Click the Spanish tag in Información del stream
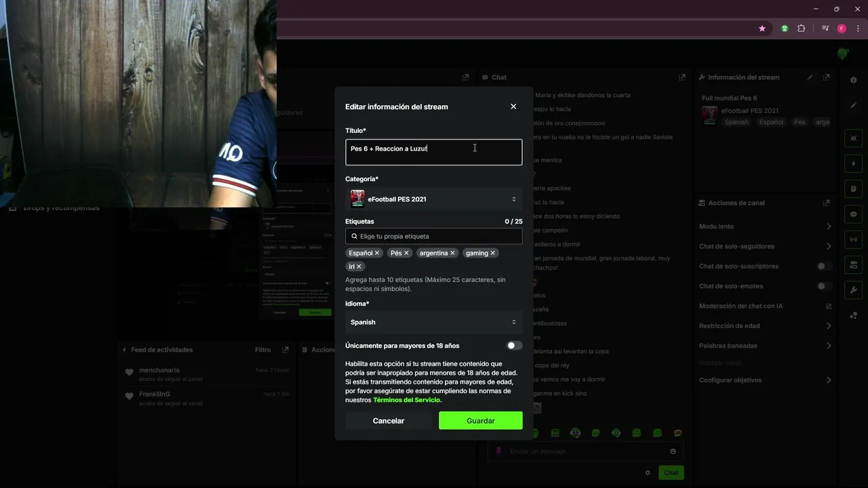Screen dimensions: 868x488 [736, 122]
